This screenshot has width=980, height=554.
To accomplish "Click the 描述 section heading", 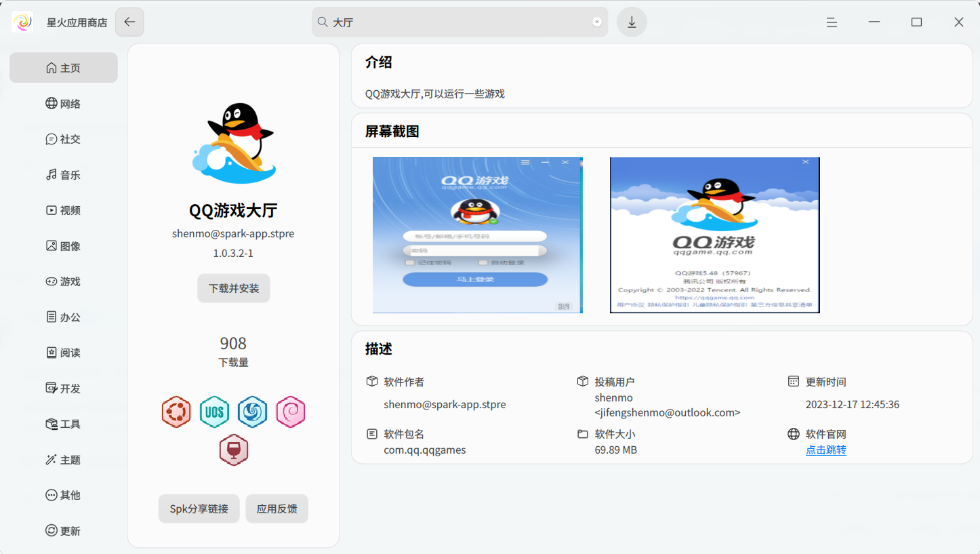I will pyautogui.click(x=379, y=349).
